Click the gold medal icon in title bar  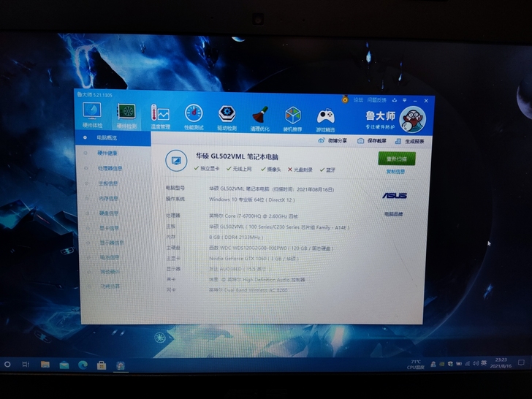tap(345, 99)
